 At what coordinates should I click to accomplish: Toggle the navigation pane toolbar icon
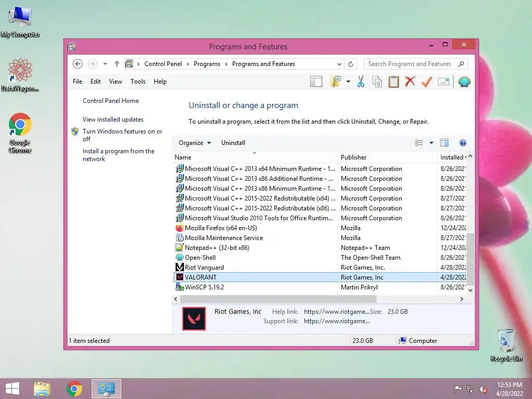pyautogui.click(x=316, y=82)
